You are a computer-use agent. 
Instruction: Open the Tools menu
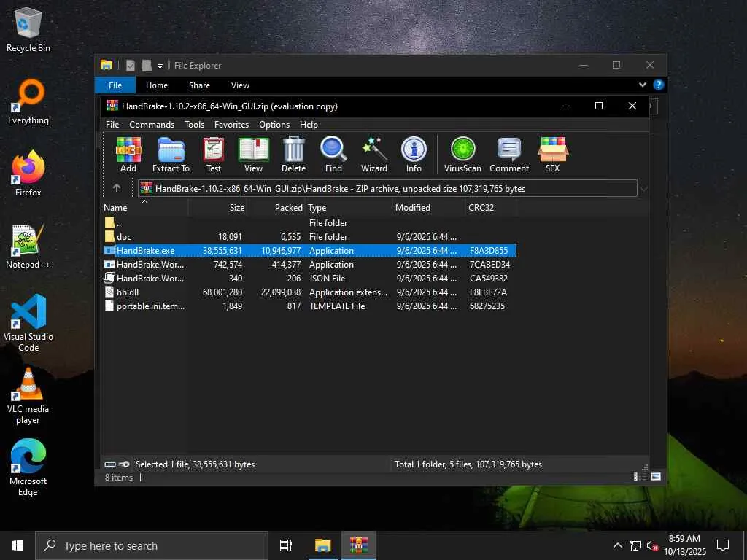[194, 124]
